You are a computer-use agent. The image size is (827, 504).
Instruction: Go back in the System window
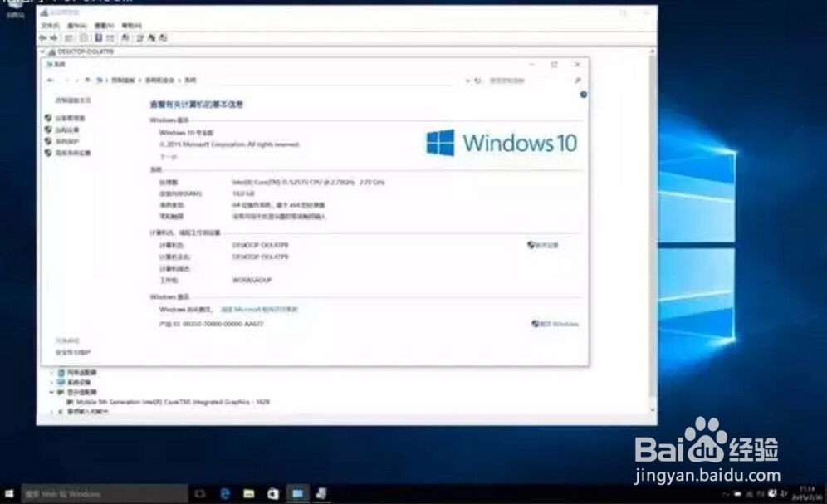pos(51,81)
